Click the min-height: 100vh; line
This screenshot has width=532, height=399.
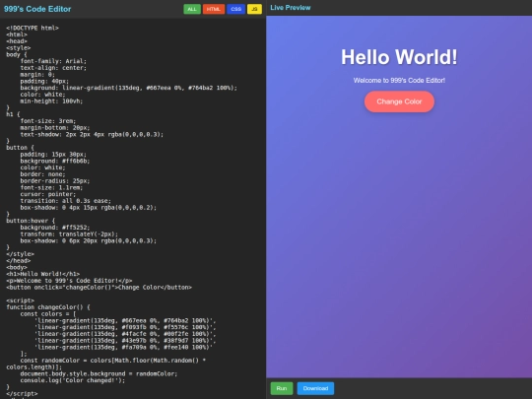[x=51, y=101]
